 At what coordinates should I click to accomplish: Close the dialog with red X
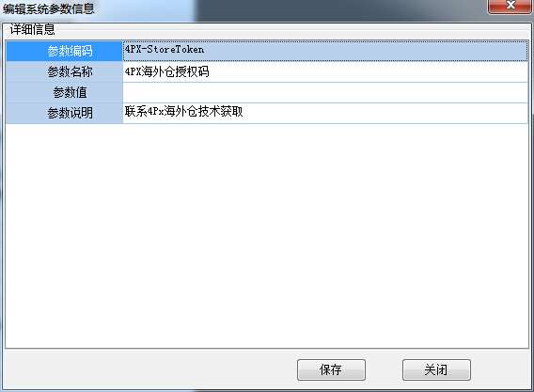point(510,7)
